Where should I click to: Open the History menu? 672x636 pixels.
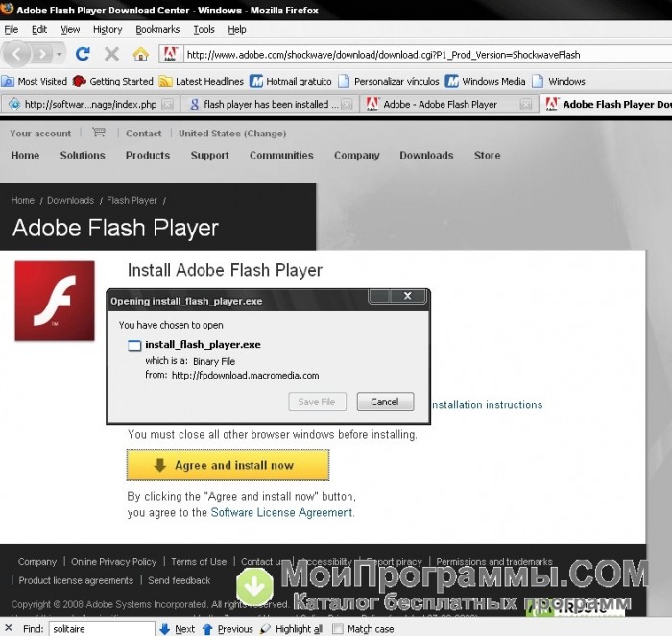108,29
